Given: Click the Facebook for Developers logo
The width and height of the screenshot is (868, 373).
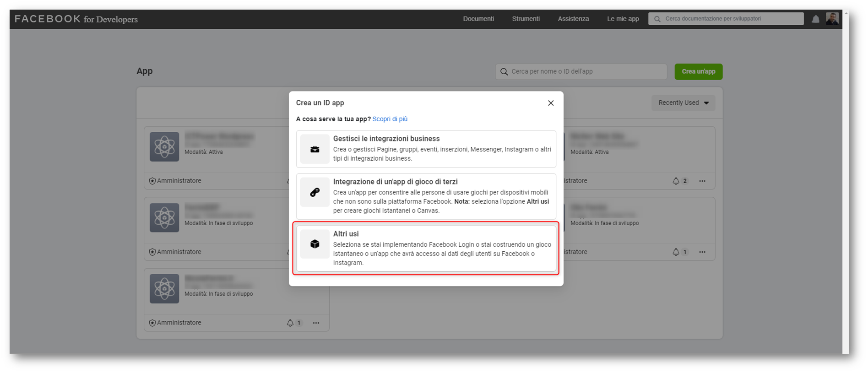Looking at the screenshot, I should (76, 19).
